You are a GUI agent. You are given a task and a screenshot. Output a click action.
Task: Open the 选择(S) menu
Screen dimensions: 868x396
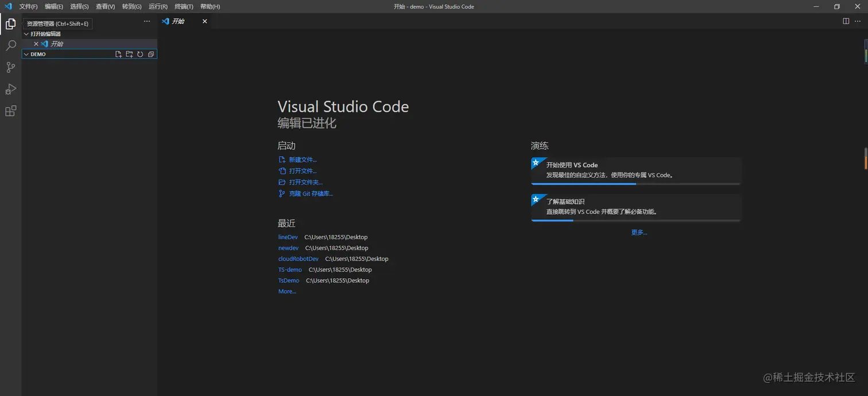79,6
